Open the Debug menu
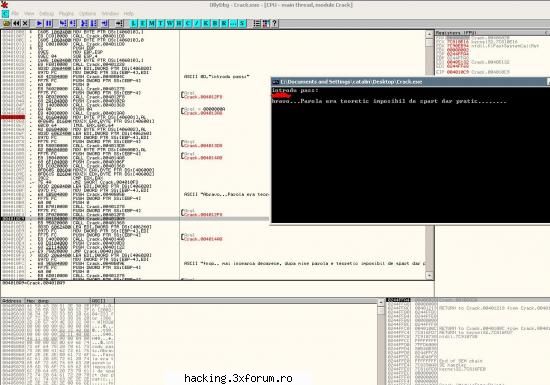The height and width of the screenshot is (385, 550). coord(46,13)
